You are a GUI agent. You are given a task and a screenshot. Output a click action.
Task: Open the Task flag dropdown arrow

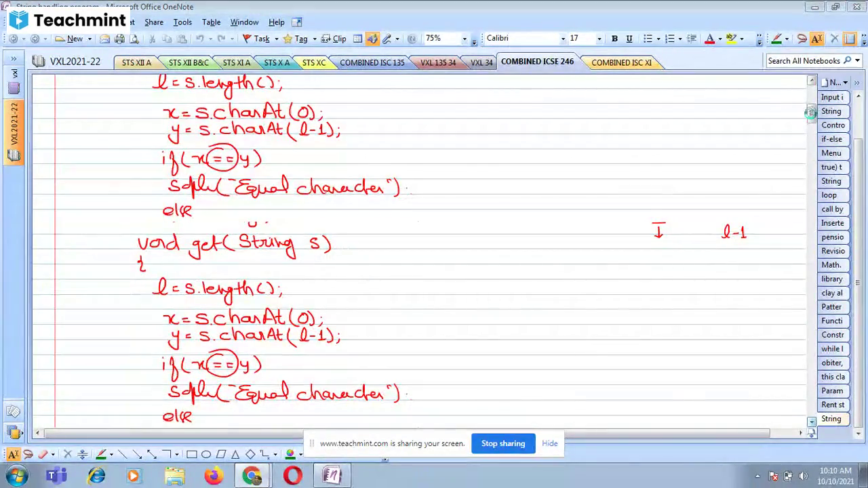point(276,39)
